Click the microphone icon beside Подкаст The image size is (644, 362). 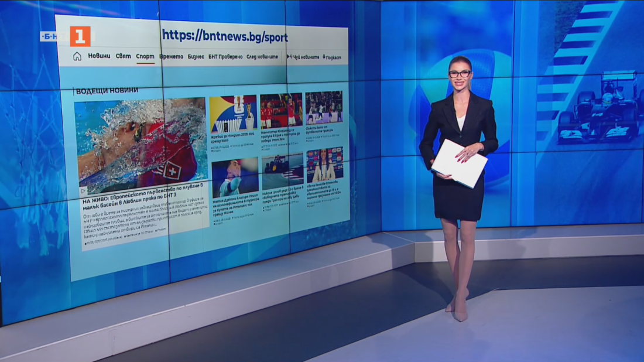click(324, 57)
